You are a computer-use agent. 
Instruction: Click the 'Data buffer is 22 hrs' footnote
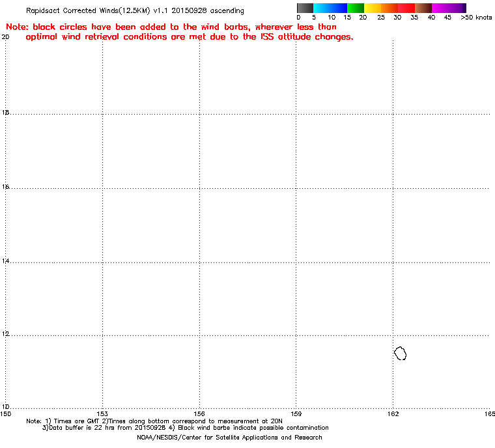point(186,428)
